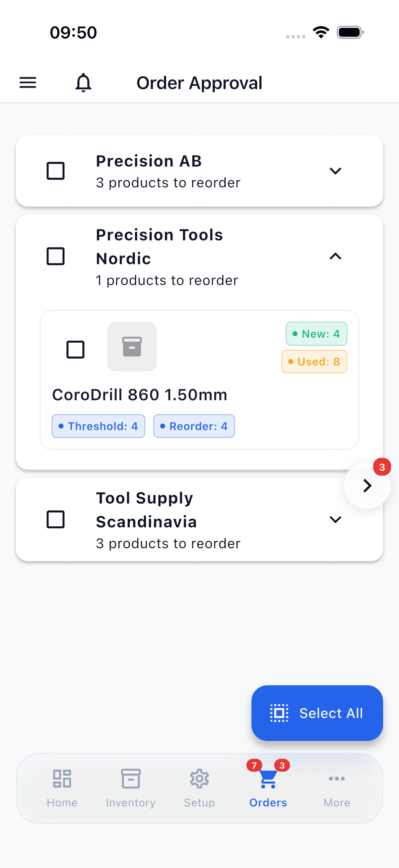Tap the Order Approval title
This screenshot has height=868, width=399.
coord(199,83)
